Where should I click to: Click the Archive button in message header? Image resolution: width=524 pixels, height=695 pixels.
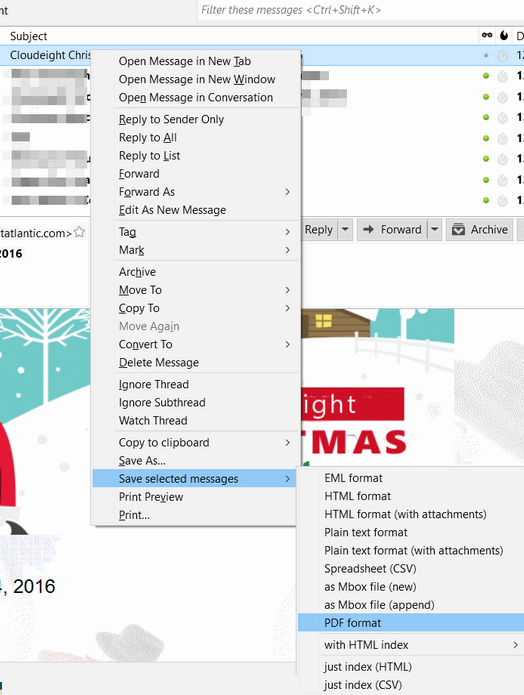click(480, 230)
